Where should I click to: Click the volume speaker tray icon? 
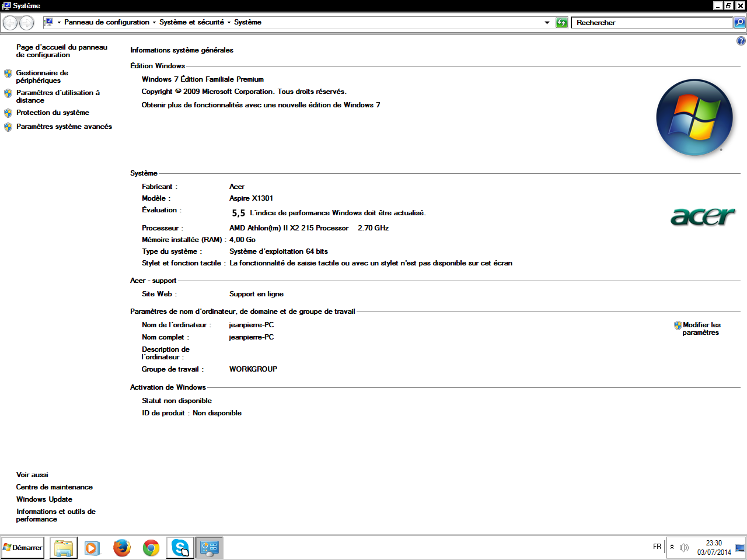(x=684, y=548)
